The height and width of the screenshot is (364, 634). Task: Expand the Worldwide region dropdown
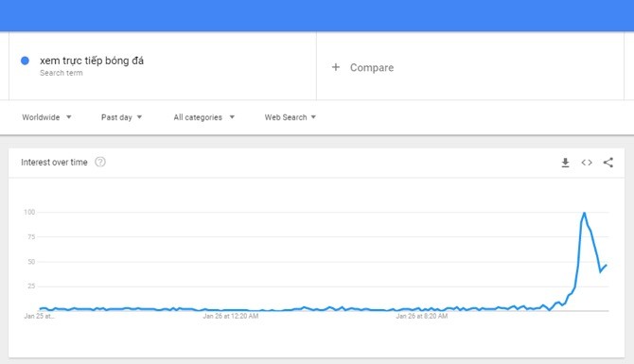46,117
